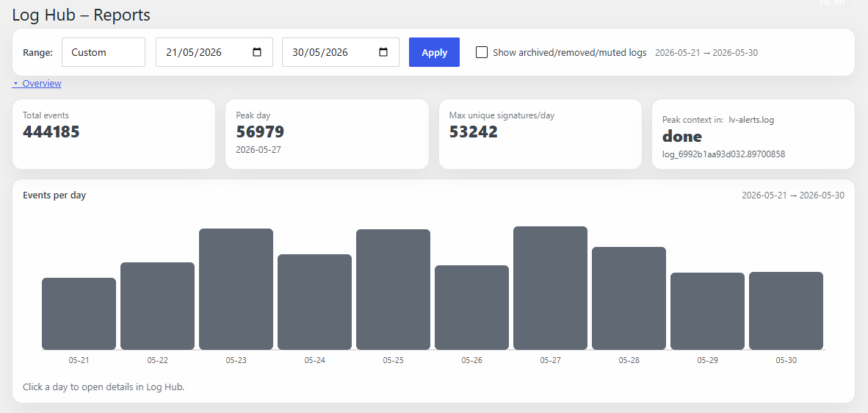Click the end date field 30/05/2026
The height and width of the screenshot is (413, 868).
tap(341, 52)
